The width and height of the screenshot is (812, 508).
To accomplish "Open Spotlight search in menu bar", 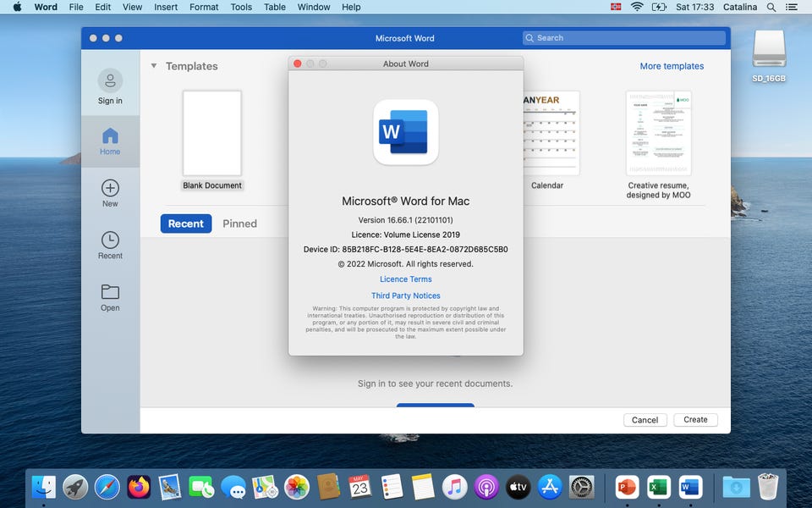I will pyautogui.click(x=771, y=8).
